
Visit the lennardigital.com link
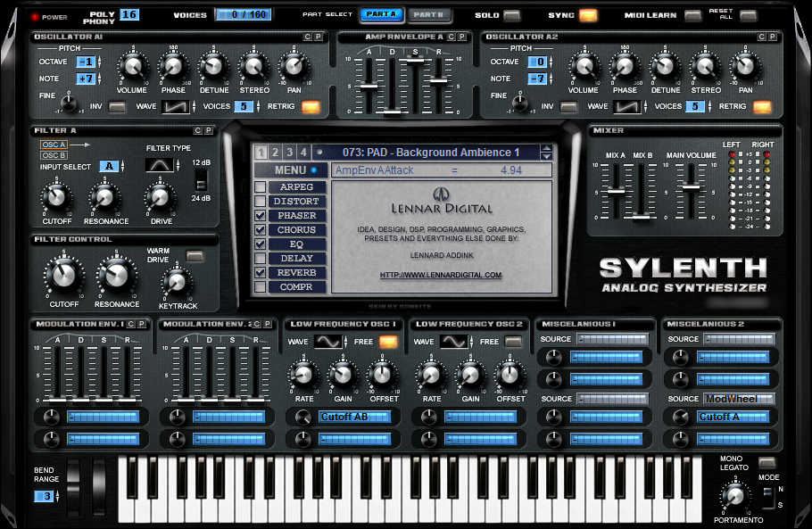point(441,275)
